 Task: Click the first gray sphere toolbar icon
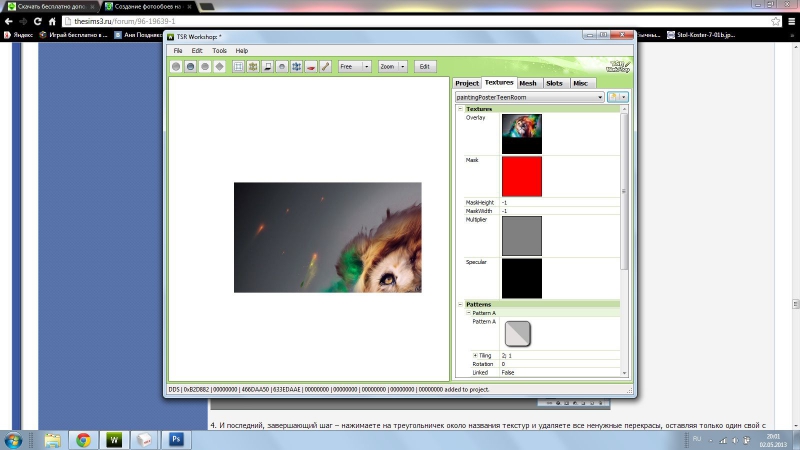[176, 66]
